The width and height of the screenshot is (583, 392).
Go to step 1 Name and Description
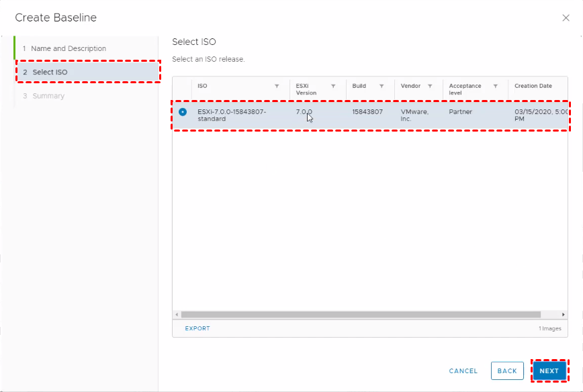pyautogui.click(x=64, y=49)
